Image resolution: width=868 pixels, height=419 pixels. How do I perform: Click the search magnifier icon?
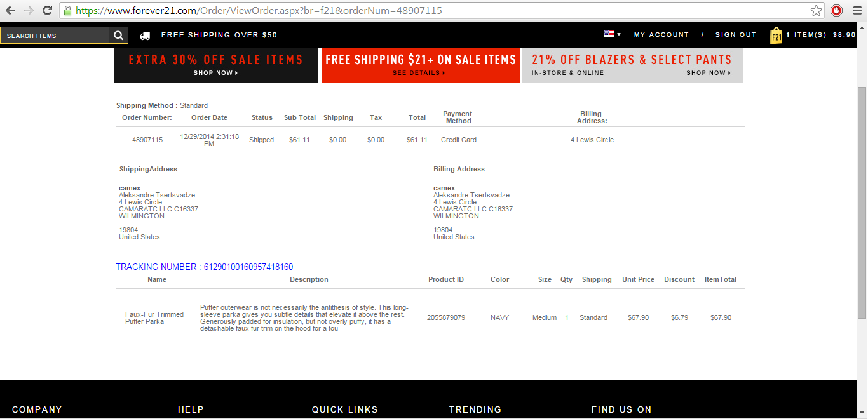(x=119, y=36)
